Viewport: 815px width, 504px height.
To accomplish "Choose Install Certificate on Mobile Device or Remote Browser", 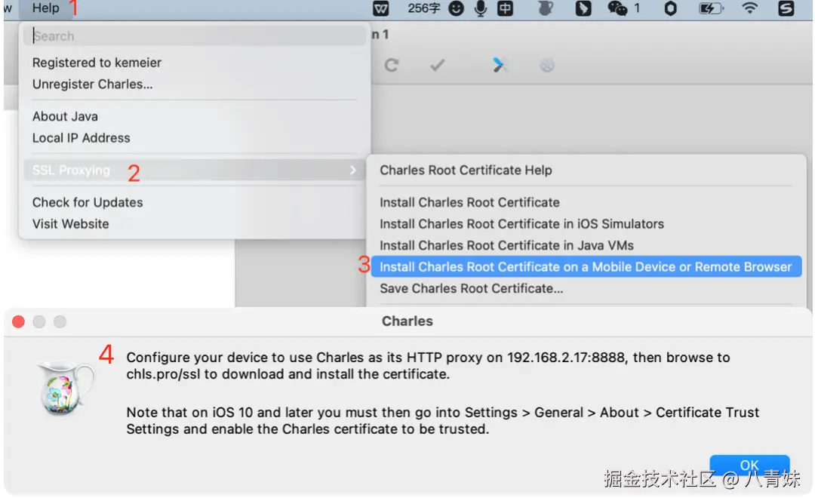I will tap(586, 266).
